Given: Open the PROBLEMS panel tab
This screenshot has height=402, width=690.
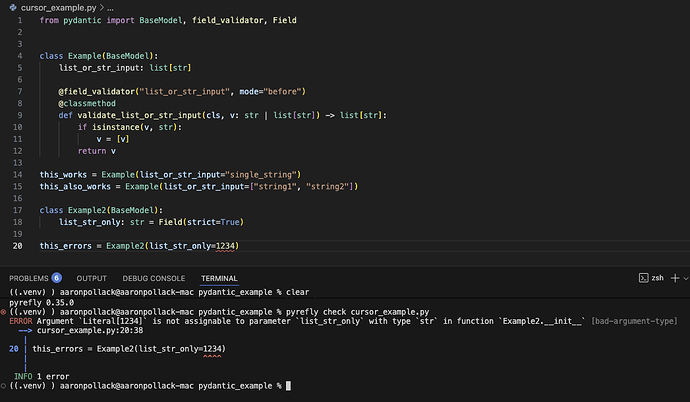Looking at the screenshot, I should [29, 278].
